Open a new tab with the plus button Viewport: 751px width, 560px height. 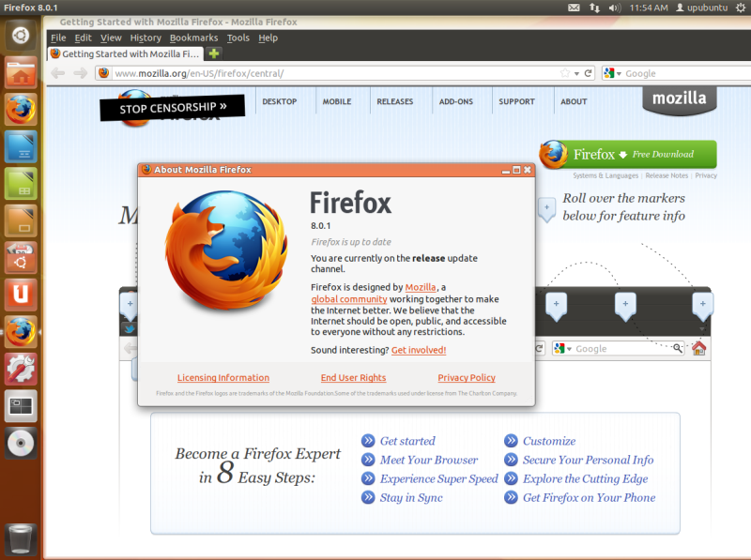click(214, 53)
